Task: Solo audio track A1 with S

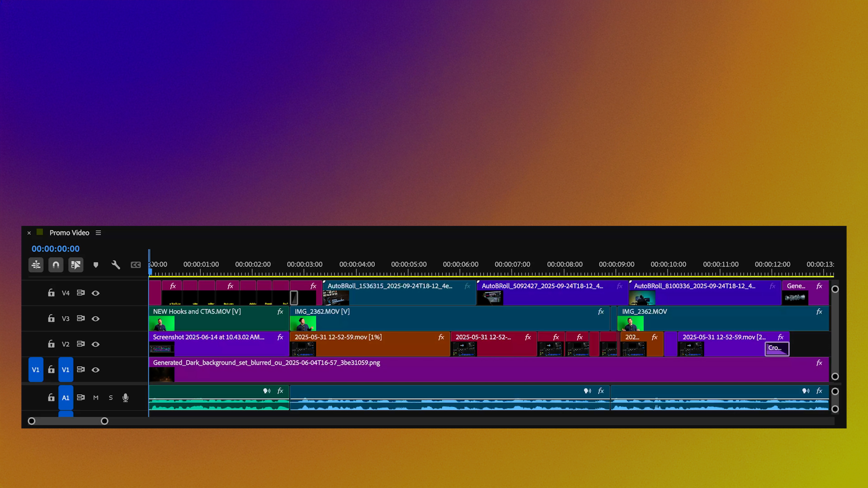Action: tap(111, 398)
